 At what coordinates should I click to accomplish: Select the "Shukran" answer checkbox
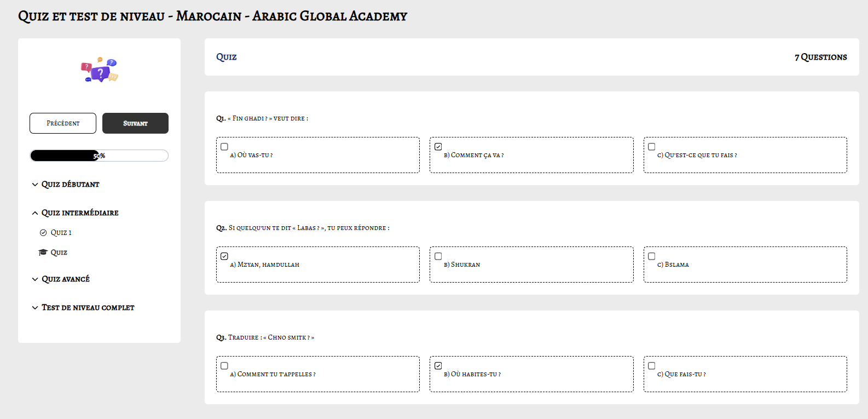pos(438,256)
